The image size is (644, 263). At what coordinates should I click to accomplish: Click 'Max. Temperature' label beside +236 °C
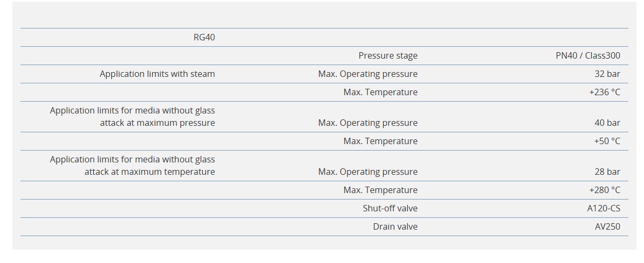coord(380,92)
